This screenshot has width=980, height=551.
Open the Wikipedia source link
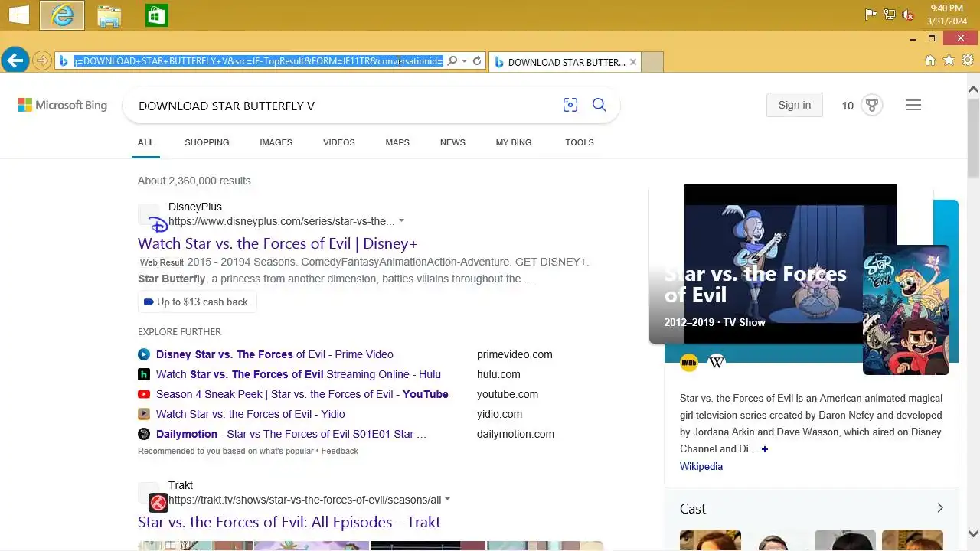pos(701,466)
